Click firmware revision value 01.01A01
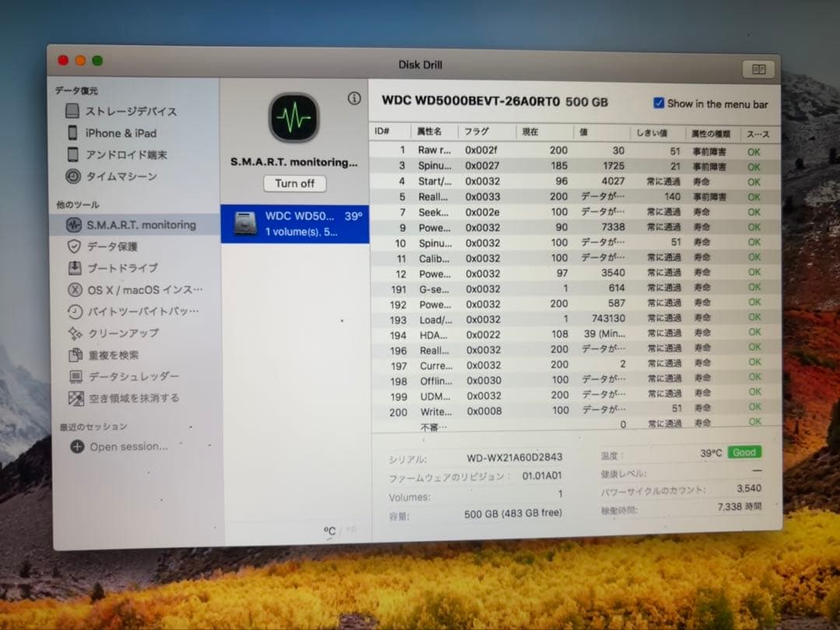This screenshot has height=630, width=840. 541,476
